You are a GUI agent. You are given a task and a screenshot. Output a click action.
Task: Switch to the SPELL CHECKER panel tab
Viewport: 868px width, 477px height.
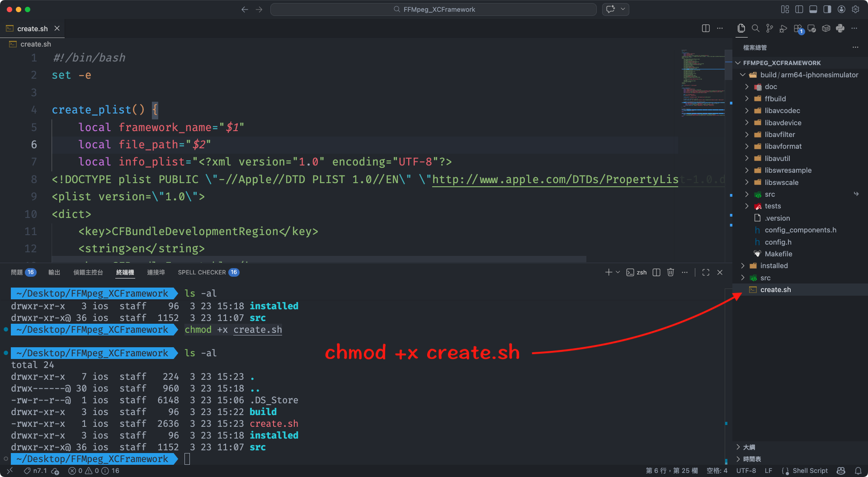(x=202, y=272)
